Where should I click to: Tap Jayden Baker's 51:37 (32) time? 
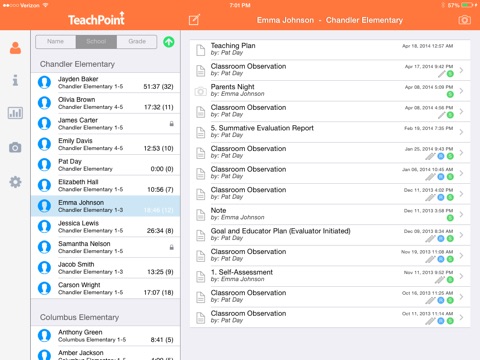(x=158, y=87)
